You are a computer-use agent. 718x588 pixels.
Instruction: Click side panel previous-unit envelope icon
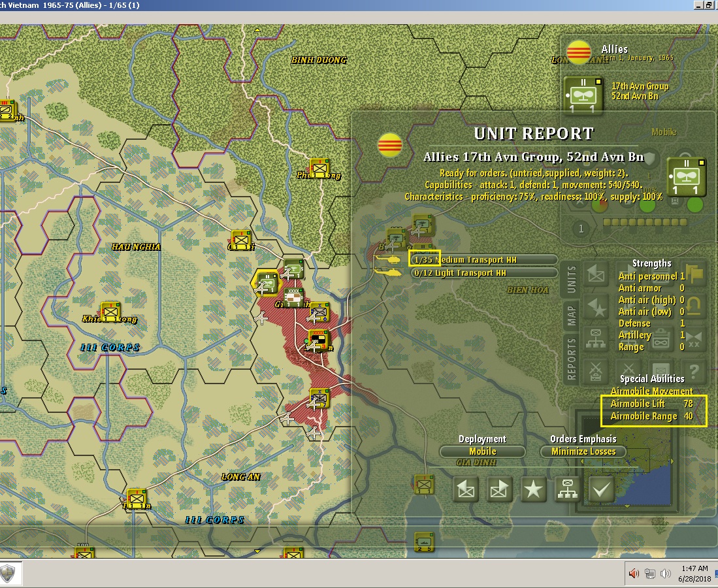[x=596, y=274]
